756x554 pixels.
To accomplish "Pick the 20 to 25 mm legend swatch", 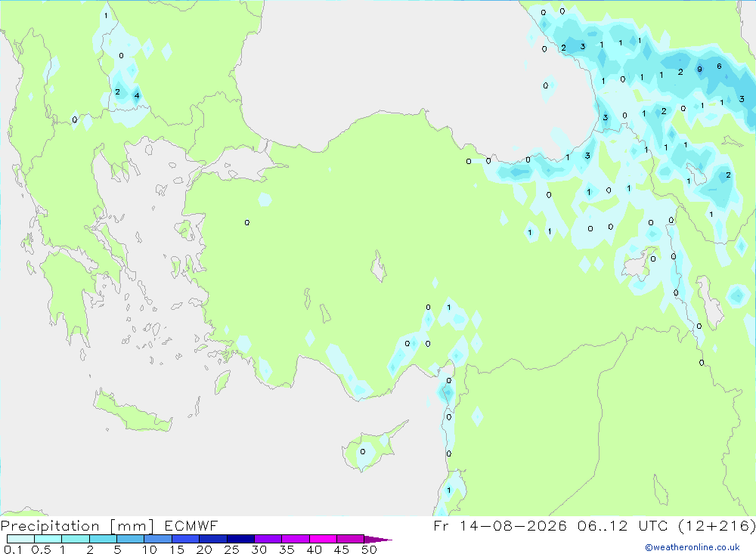I will [212, 539].
